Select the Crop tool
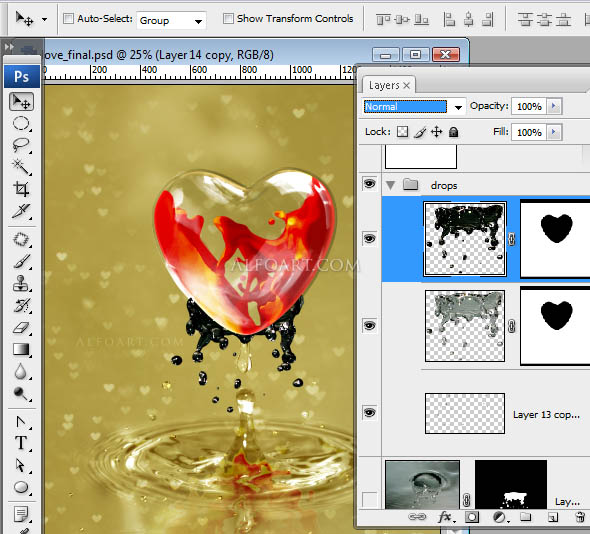Viewport: 590px width, 534px height. click(21, 189)
